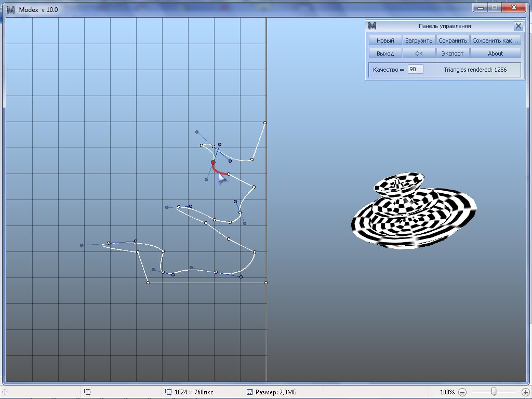The height and width of the screenshot is (399, 532).
Task: Click the crosshair cursor position icon in status bar
Action: pyautogui.click(x=5, y=392)
